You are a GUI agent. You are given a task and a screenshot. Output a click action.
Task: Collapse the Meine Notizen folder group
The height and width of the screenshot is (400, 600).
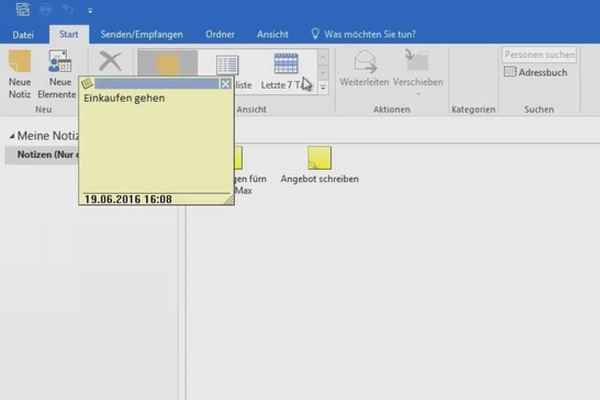[x=12, y=136]
